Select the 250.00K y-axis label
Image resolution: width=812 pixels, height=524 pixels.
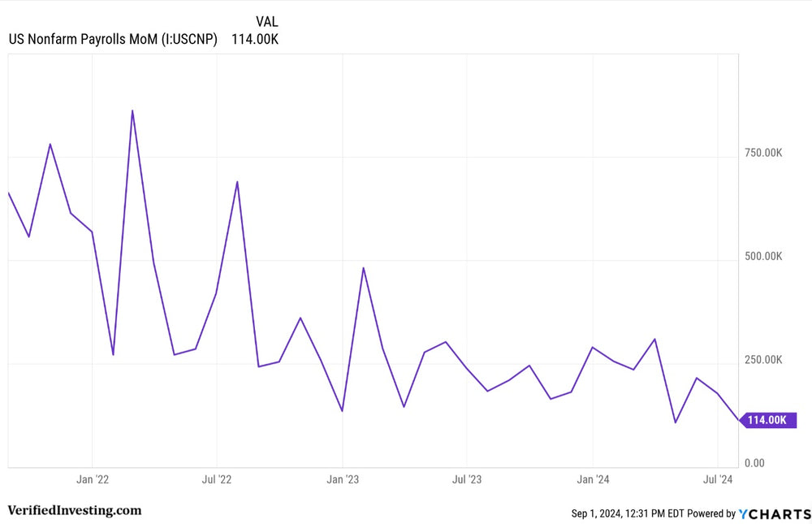point(762,360)
